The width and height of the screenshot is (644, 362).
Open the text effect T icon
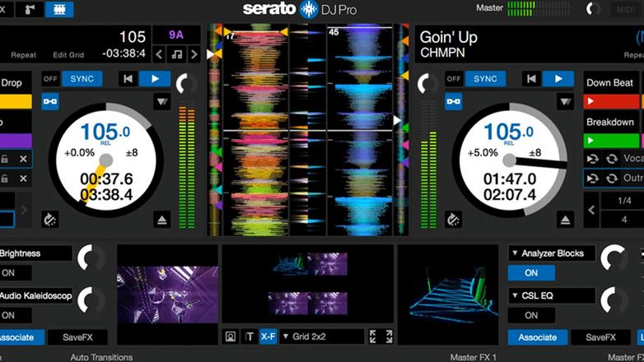click(249, 336)
